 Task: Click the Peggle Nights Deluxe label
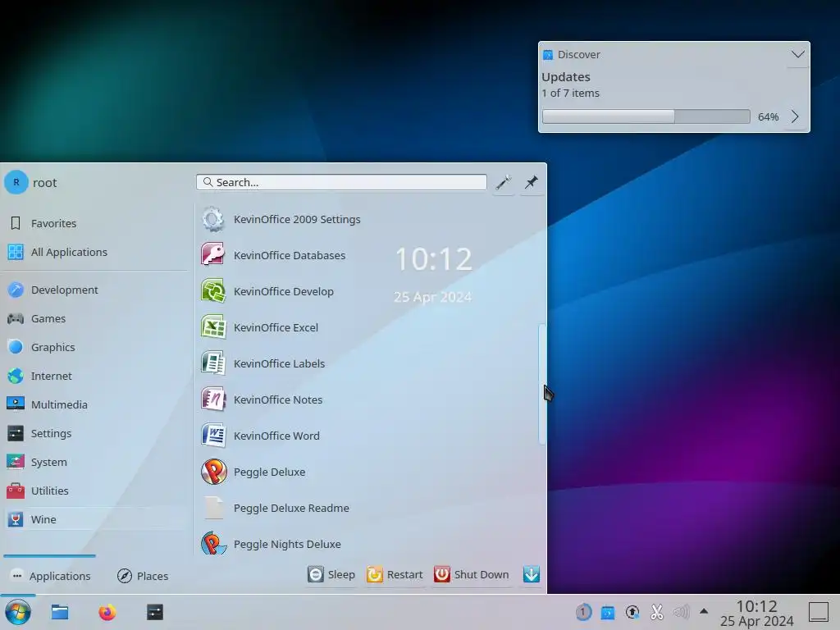[287, 545]
